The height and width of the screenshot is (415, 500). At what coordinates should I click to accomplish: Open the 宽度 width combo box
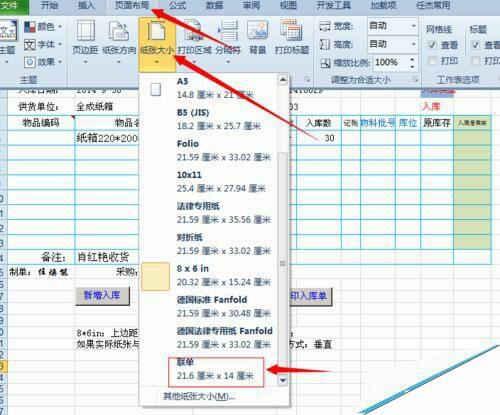coord(393,26)
